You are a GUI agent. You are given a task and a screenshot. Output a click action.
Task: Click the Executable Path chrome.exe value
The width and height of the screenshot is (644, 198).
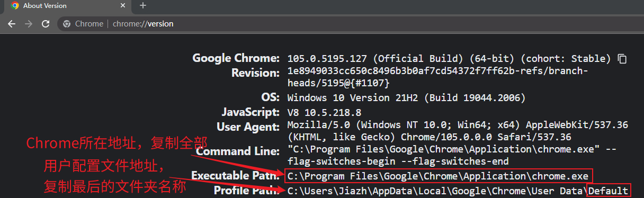click(x=440, y=175)
